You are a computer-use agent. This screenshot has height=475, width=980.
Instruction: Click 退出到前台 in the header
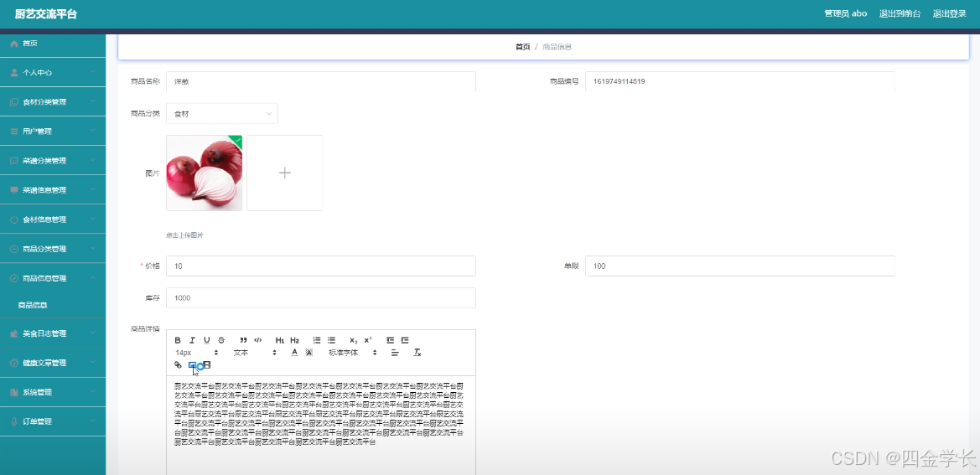[x=900, y=13]
